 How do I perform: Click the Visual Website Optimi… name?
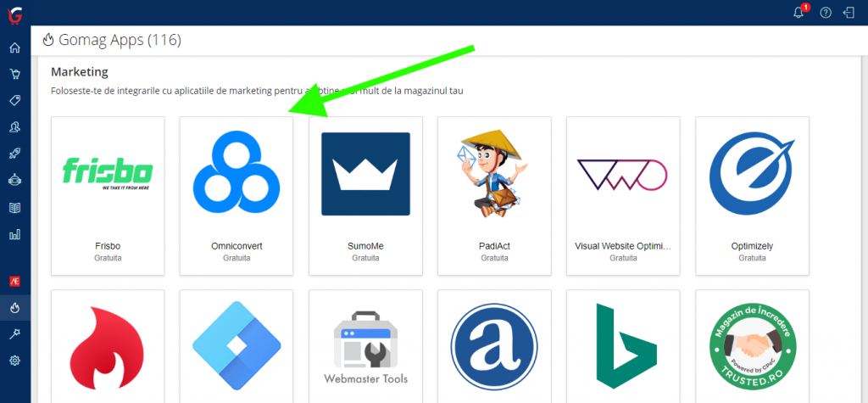point(623,246)
